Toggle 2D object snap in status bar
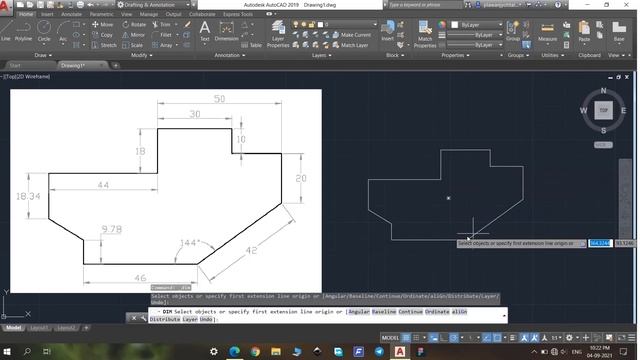640x360 pixels. pyautogui.click(x=497, y=338)
